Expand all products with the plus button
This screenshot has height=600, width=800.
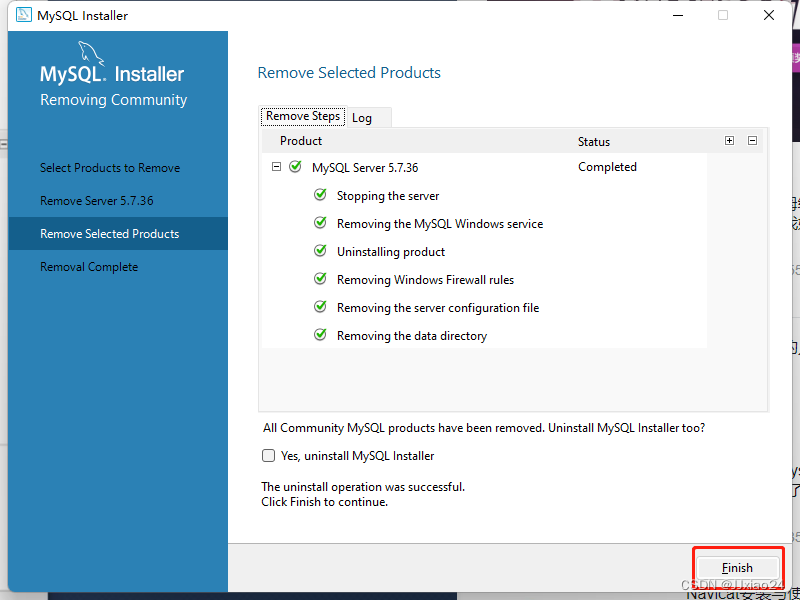point(730,141)
